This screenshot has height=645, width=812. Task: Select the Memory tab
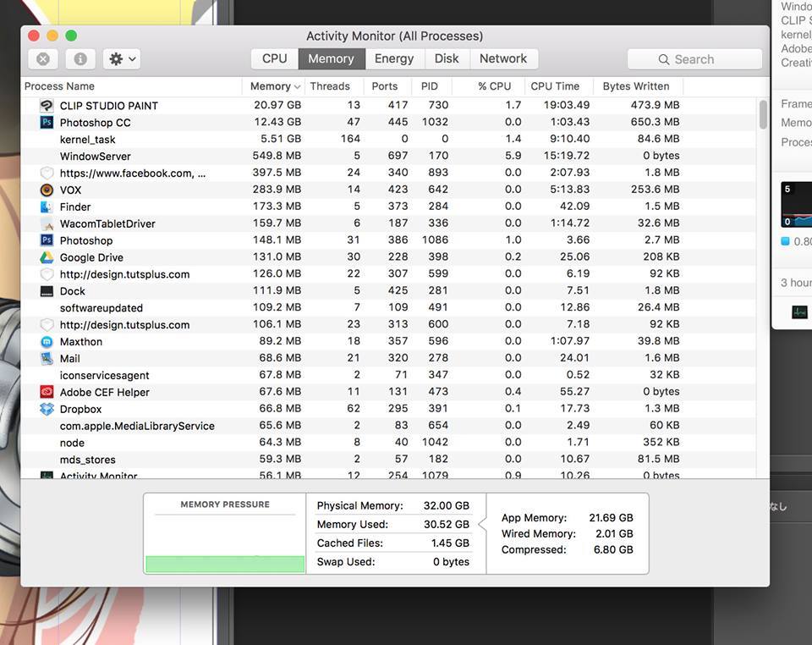[x=331, y=58]
